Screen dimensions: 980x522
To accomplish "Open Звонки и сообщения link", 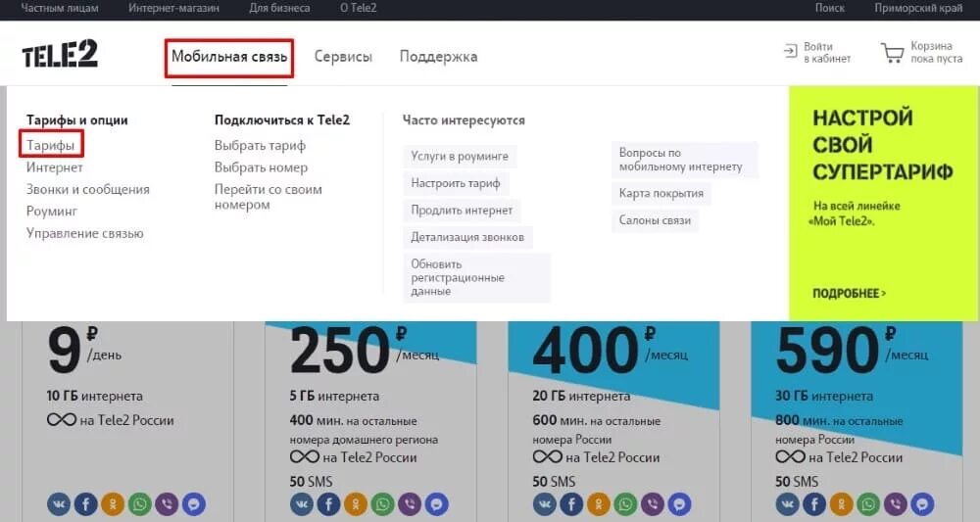I will (x=88, y=189).
